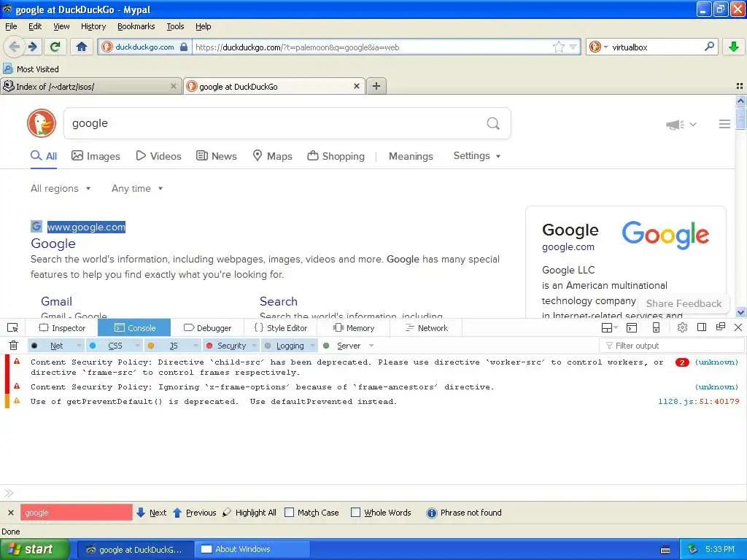Click the site identity padlock icon
The width and height of the screenshot is (747, 560).
pos(183,47)
